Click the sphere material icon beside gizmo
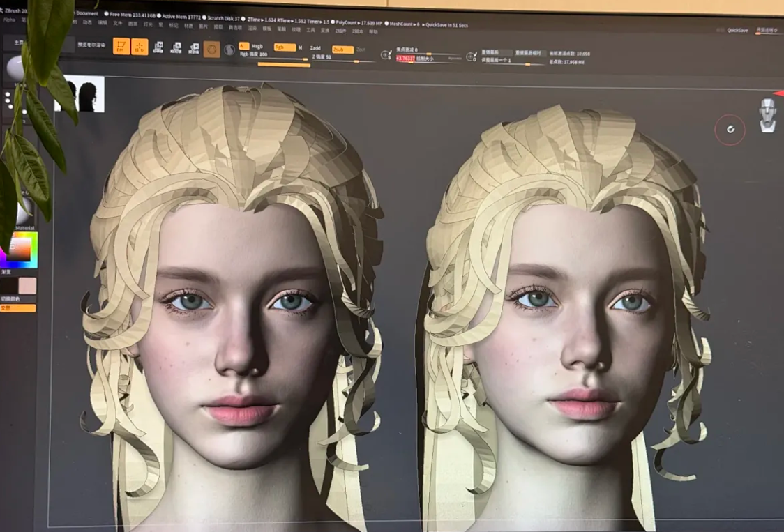Viewport: 784px width, 532px height. [x=229, y=50]
